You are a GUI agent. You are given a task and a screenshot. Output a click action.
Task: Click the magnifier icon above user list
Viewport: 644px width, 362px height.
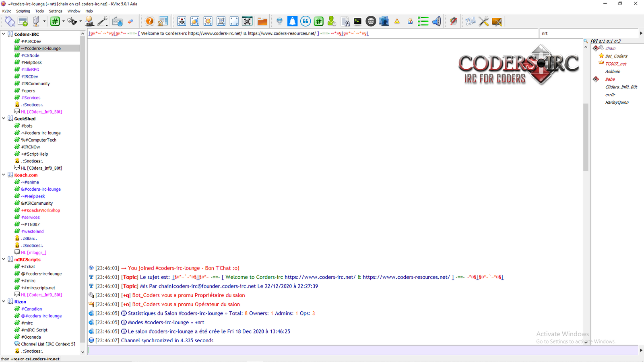click(x=586, y=41)
